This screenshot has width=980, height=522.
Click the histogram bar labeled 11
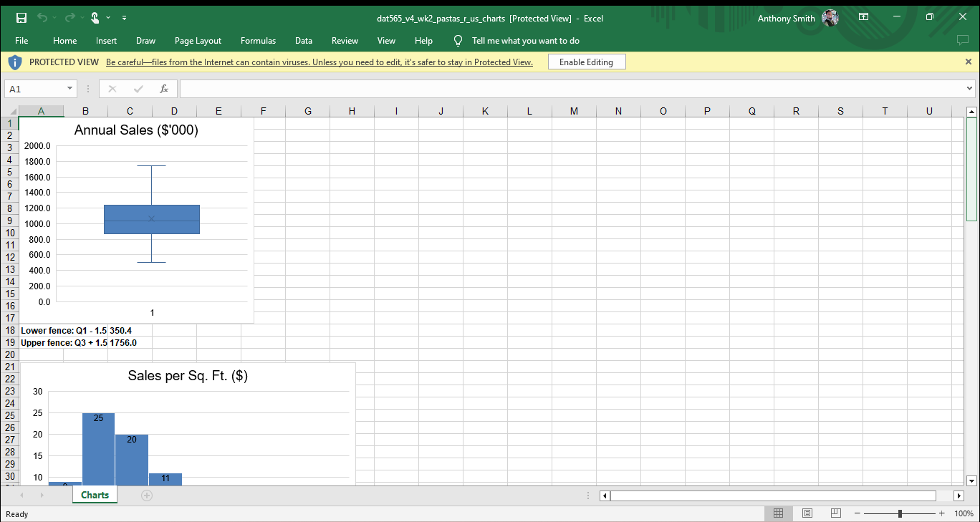tap(165, 479)
